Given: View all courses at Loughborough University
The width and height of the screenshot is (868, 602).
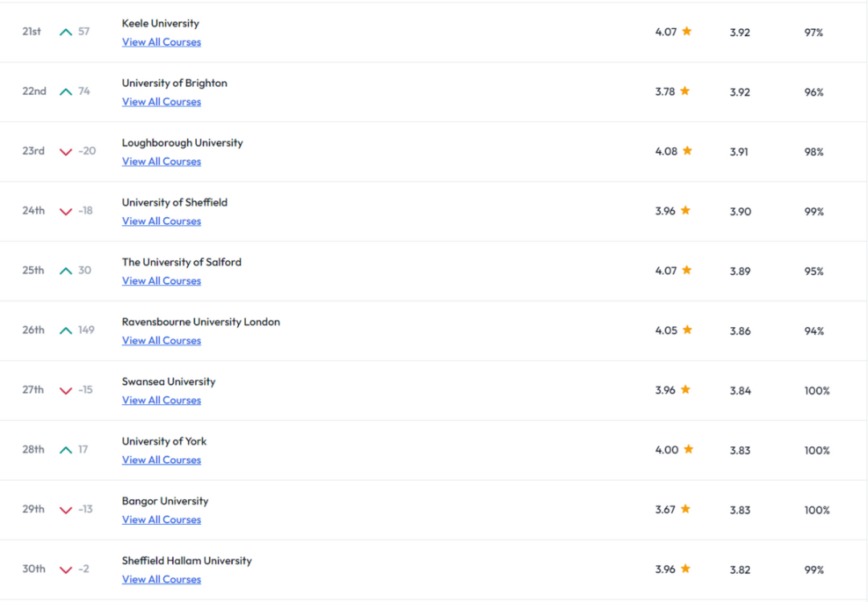Looking at the screenshot, I should click(162, 162).
